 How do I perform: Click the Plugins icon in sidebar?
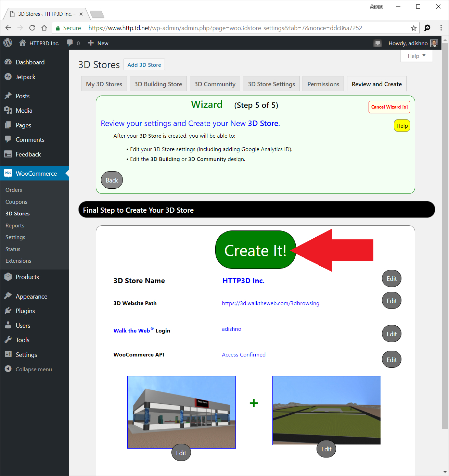click(8, 311)
